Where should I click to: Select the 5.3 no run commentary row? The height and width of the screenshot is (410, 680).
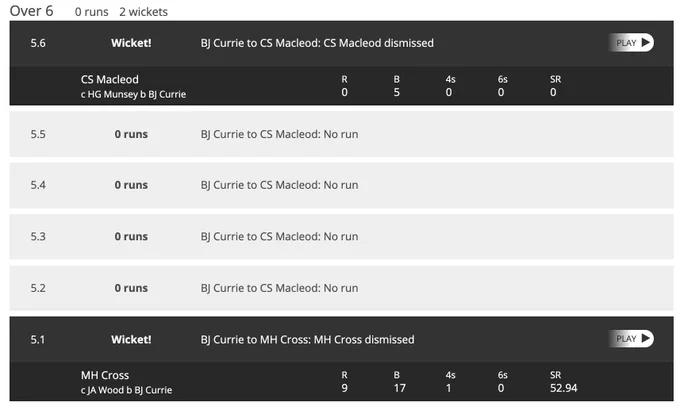(341, 236)
